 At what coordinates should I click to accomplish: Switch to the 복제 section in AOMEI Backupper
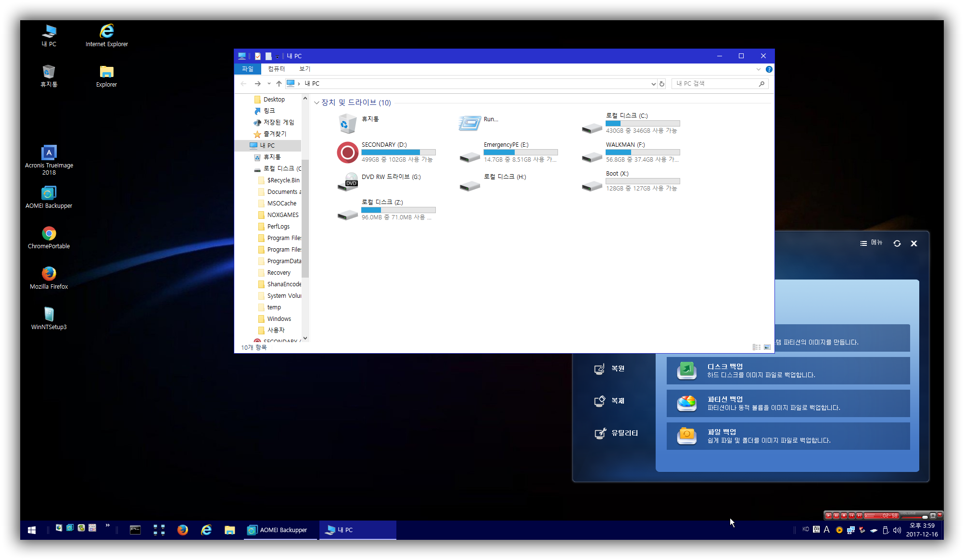(x=609, y=401)
